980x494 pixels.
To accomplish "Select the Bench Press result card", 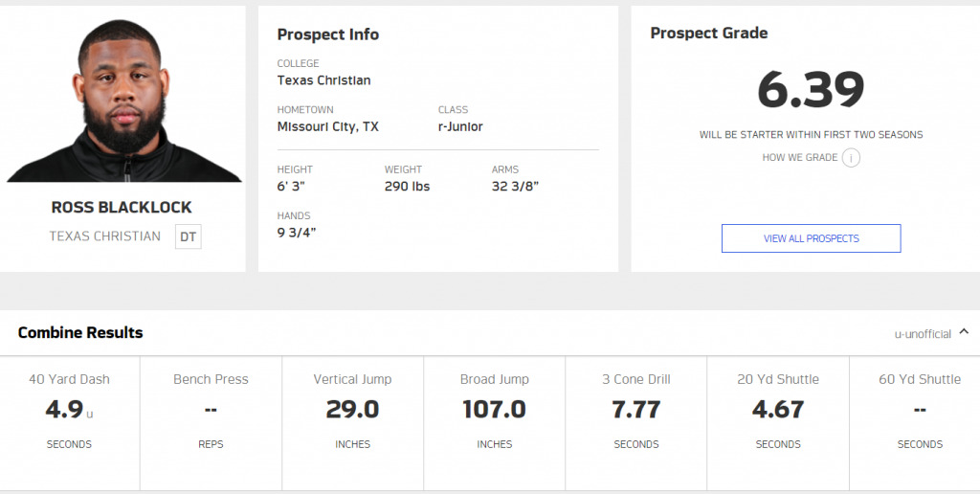I will (x=212, y=423).
